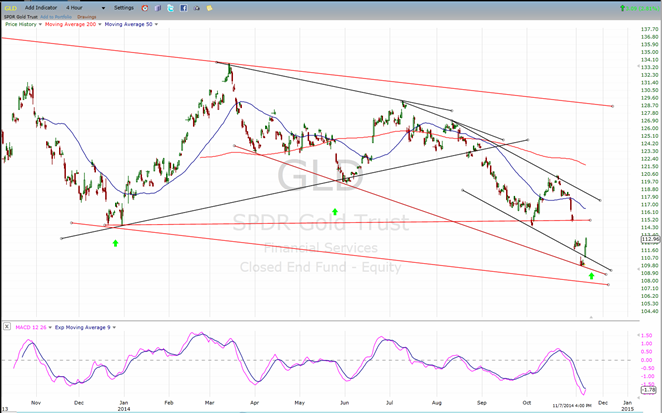Open the Settings menu

125,8
